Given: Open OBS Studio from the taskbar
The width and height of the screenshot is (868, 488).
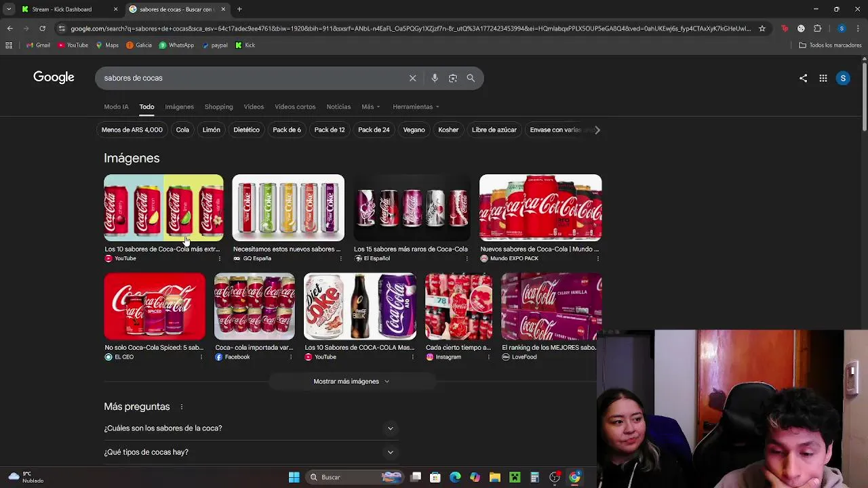Looking at the screenshot, I should [555, 477].
